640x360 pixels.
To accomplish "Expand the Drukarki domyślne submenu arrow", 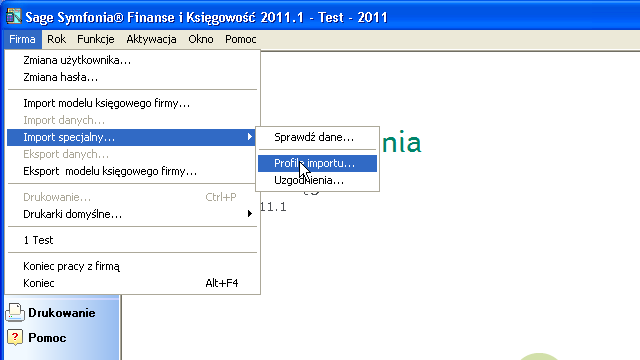I will tap(249, 214).
